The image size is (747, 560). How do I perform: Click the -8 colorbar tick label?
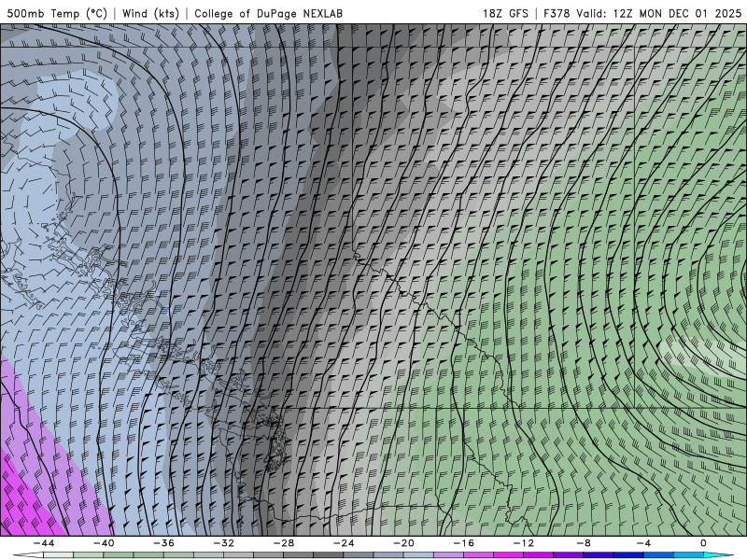585,543
